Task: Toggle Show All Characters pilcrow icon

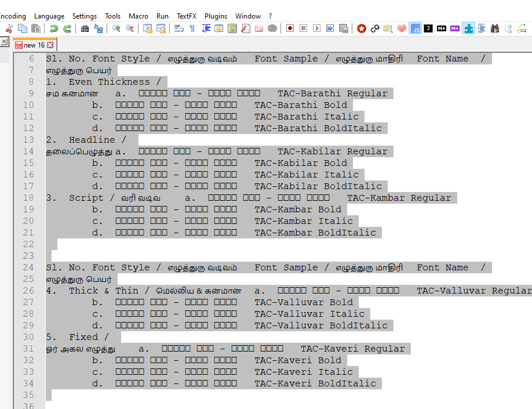Action: point(192,28)
